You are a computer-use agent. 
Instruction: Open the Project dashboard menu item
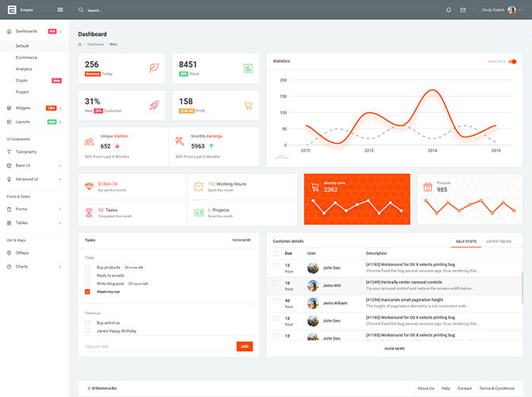(22, 92)
